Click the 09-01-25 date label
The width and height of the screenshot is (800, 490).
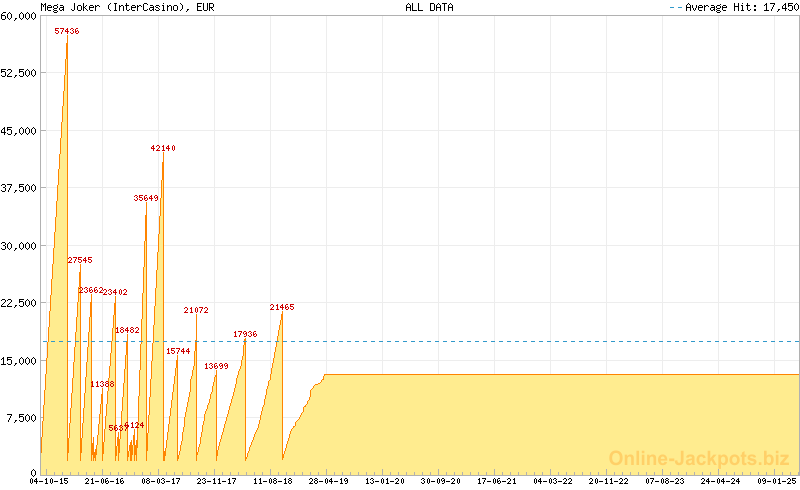pyautogui.click(x=777, y=481)
